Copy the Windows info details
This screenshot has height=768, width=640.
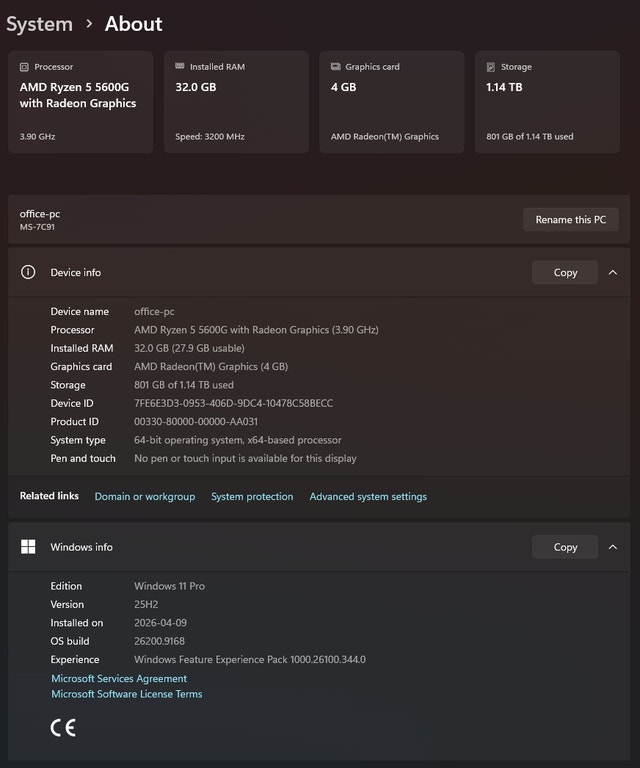(565, 547)
